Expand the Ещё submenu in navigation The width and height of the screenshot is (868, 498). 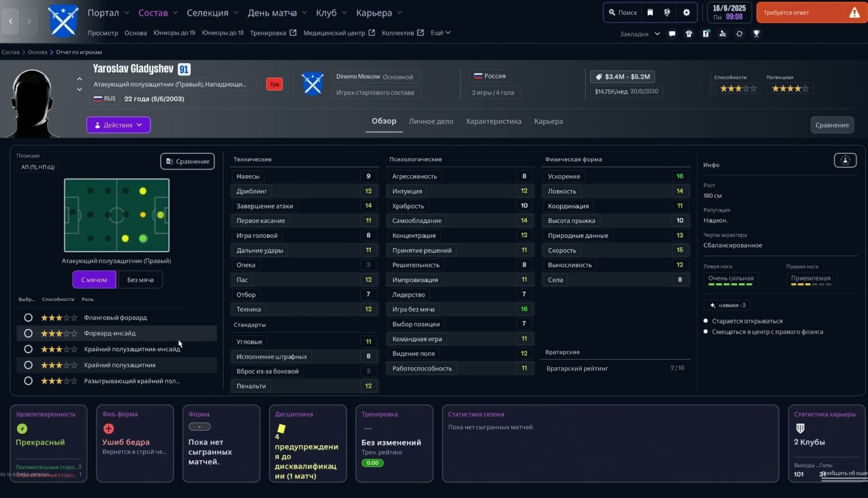click(x=440, y=33)
